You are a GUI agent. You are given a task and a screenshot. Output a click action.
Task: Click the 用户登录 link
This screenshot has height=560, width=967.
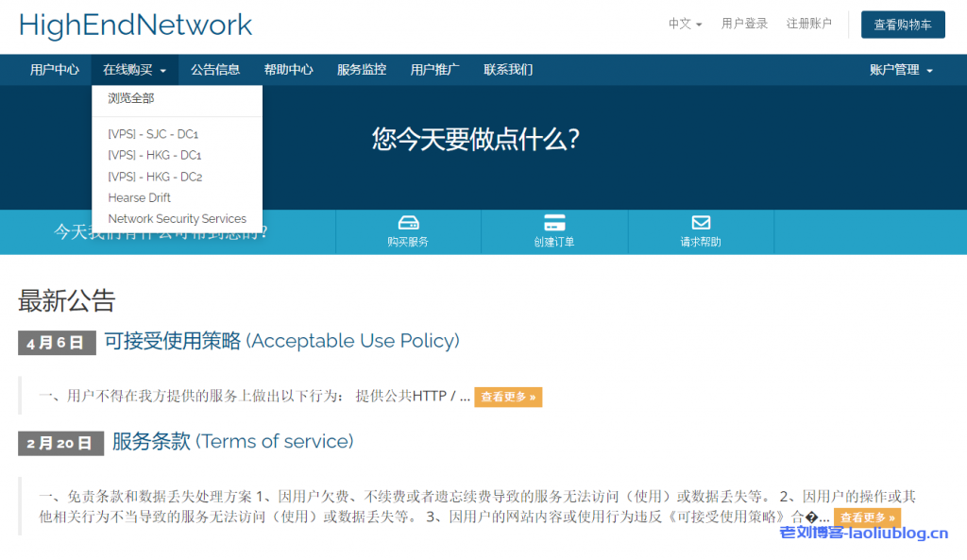coord(744,24)
